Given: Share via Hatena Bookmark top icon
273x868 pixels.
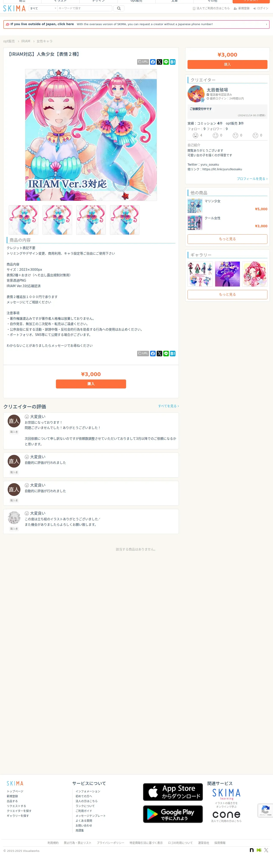Looking at the screenshot, I should tap(173, 62).
